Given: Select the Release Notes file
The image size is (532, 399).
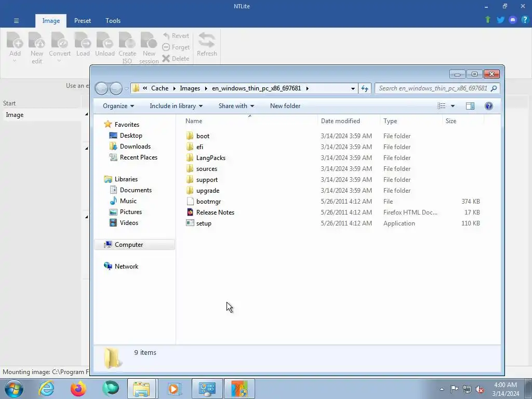Looking at the screenshot, I should 215,212.
